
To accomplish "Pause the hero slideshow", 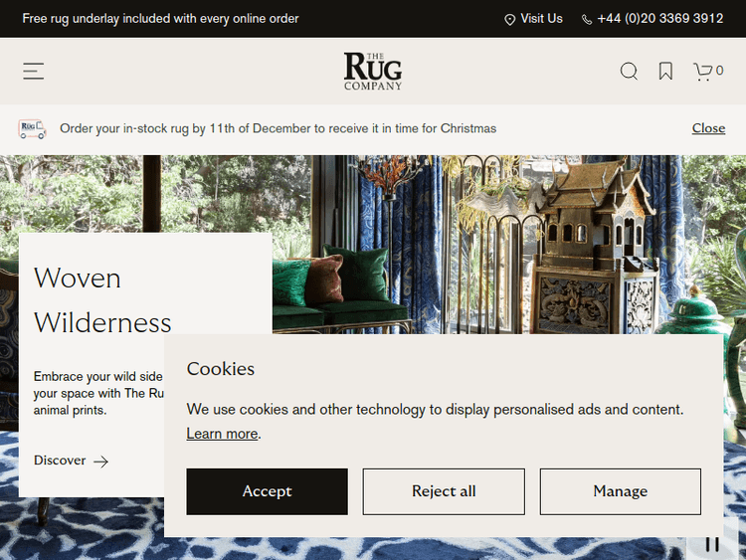I will tap(712, 544).
